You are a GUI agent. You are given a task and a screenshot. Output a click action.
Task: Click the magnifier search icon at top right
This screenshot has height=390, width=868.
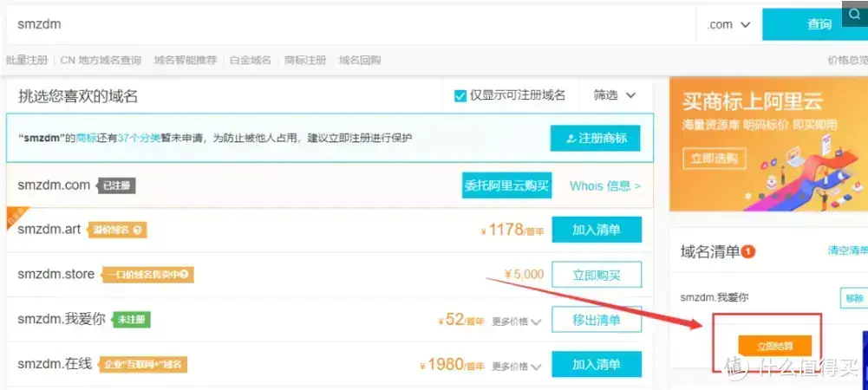pyautogui.click(x=854, y=14)
